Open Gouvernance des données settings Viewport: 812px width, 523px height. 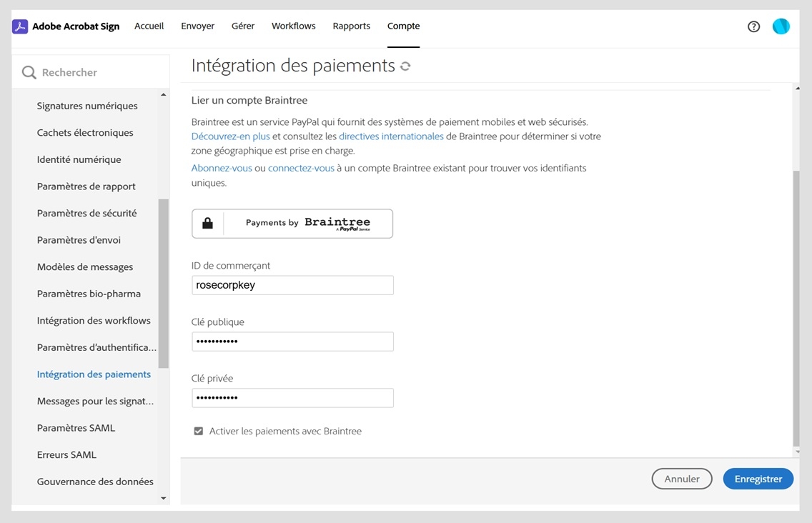(x=95, y=481)
